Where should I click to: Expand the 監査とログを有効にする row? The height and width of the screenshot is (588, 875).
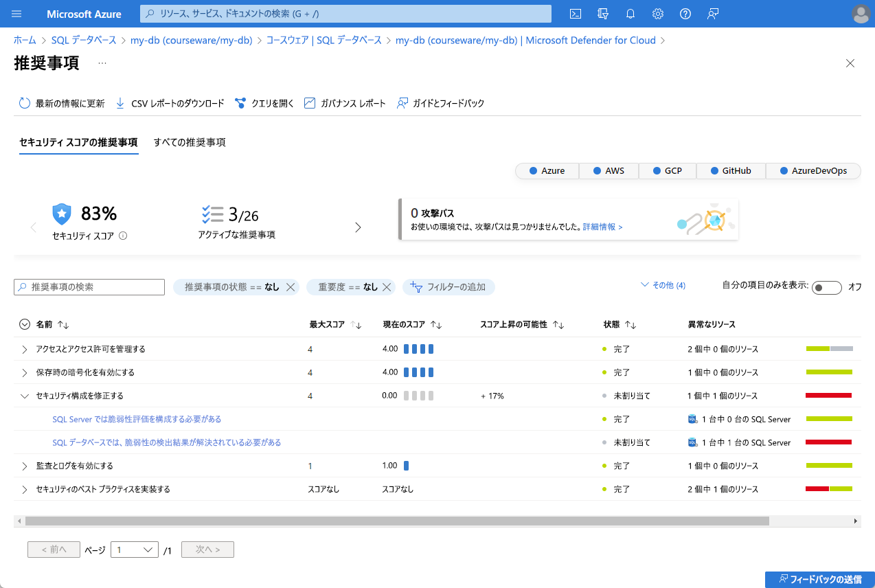[x=25, y=466]
